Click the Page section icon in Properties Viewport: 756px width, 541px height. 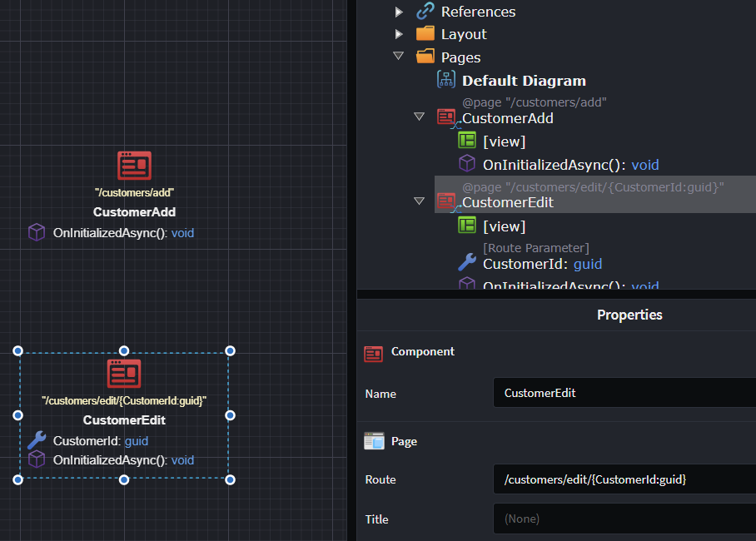(374, 441)
